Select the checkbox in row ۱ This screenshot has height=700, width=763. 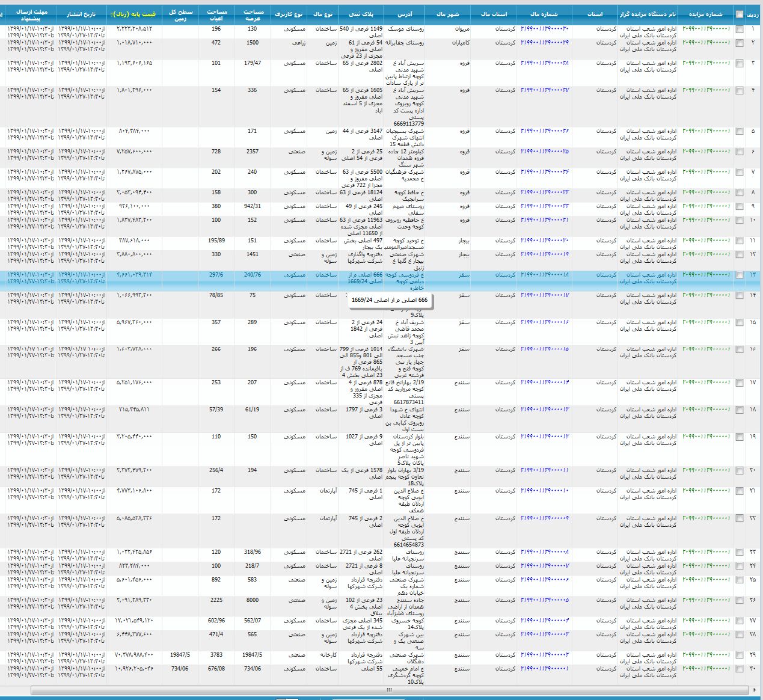(x=739, y=29)
